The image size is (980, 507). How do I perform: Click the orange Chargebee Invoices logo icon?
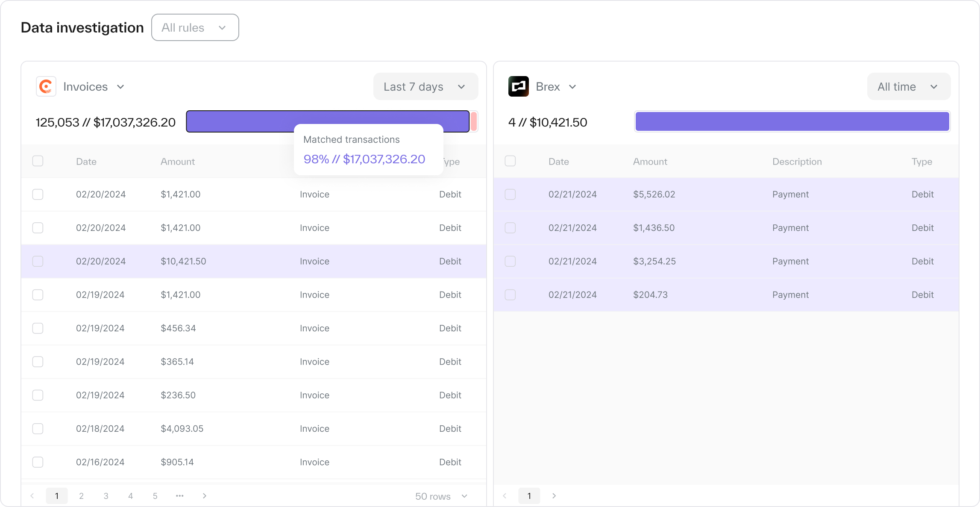[x=46, y=86]
